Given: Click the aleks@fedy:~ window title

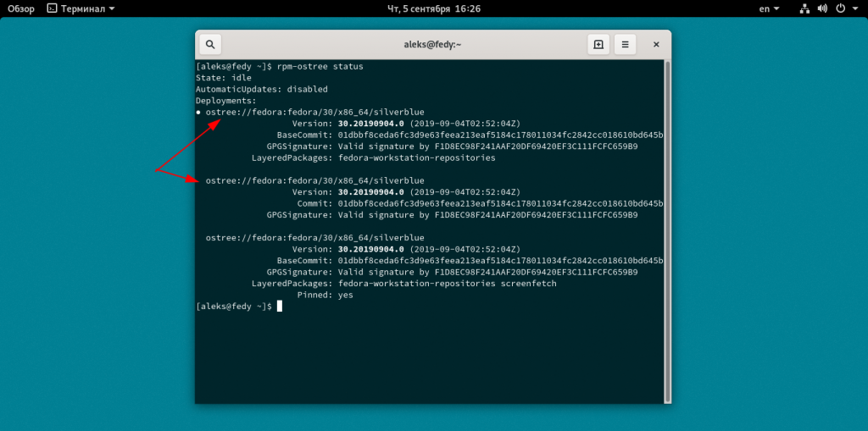Looking at the screenshot, I should coord(433,45).
